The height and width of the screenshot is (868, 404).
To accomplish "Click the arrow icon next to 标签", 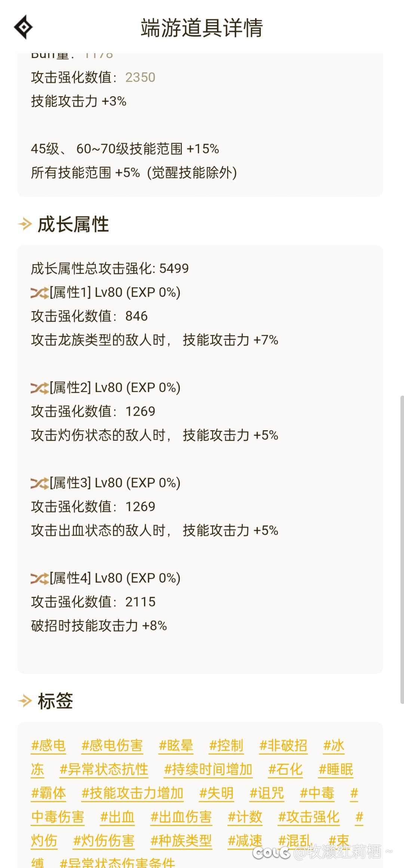I will (x=25, y=701).
